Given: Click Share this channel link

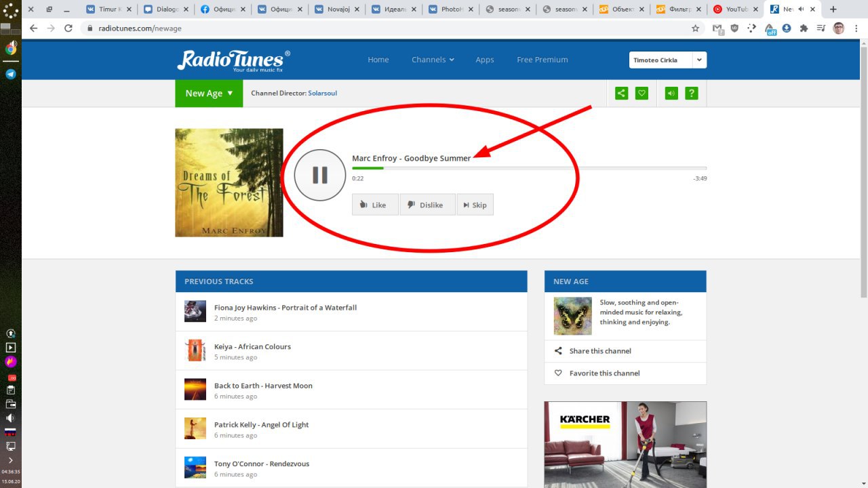Looking at the screenshot, I should pyautogui.click(x=600, y=351).
